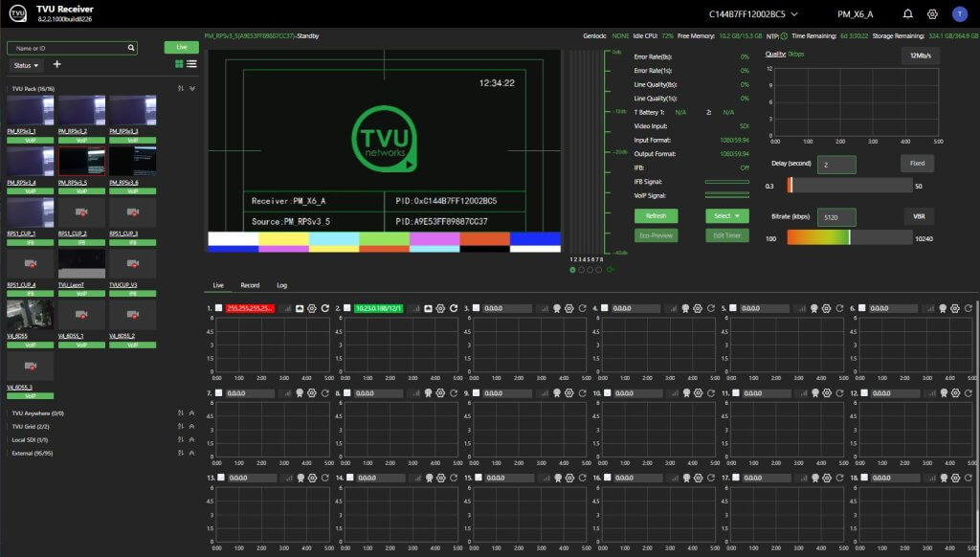
Task: Expand the TVU Anywhere group
Action: [192, 413]
